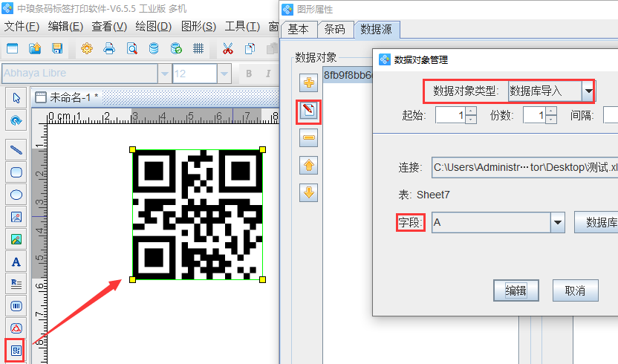Expand the 数据对象类型 dropdown
This screenshot has width=618, height=364.
click(x=588, y=91)
